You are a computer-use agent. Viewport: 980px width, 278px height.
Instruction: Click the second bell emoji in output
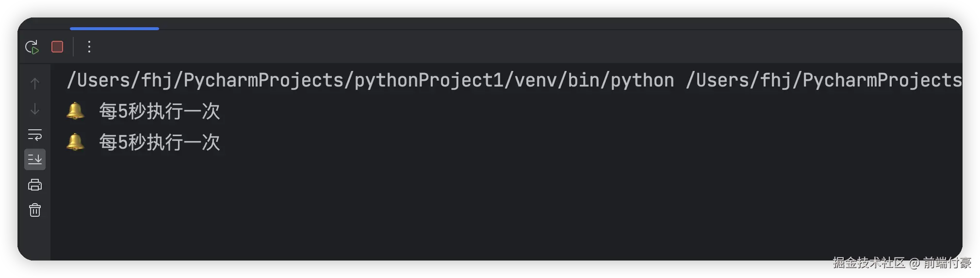point(75,142)
